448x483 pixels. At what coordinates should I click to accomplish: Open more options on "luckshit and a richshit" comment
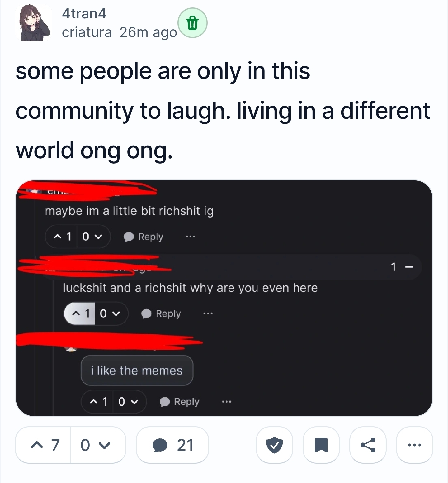[x=208, y=313]
